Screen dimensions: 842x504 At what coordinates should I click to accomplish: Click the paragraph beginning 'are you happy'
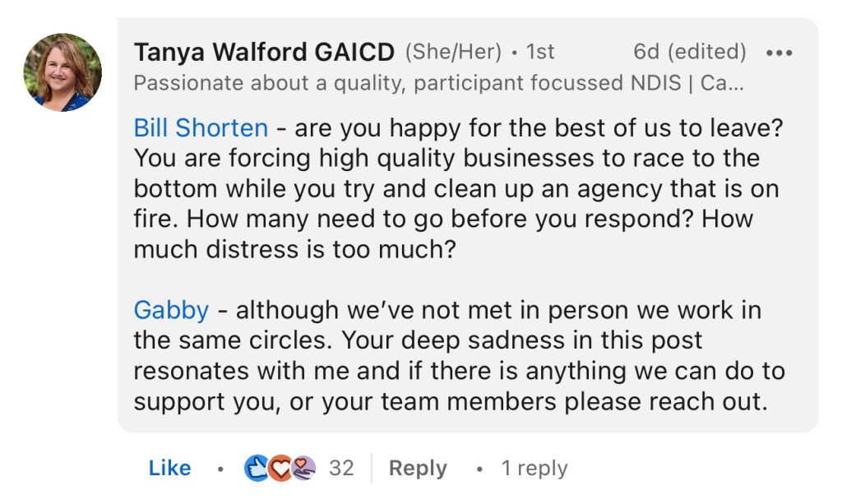tap(458, 188)
